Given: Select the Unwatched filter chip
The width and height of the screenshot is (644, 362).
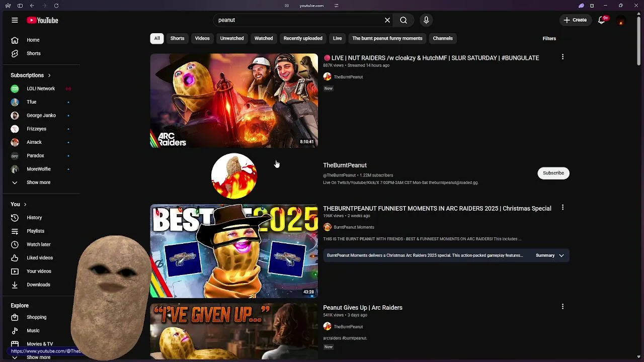Looking at the screenshot, I should (x=232, y=38).
